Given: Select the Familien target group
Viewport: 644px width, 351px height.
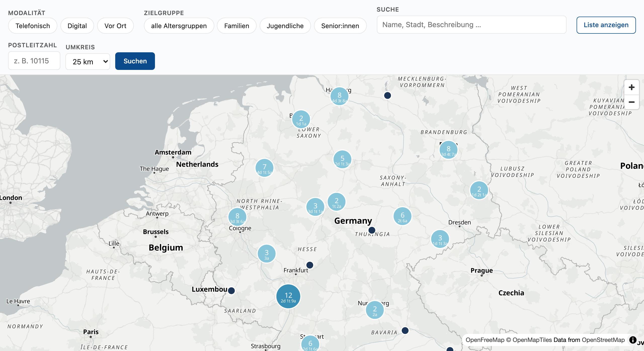Looking at the screenshot, I should (x=237, y=26).
